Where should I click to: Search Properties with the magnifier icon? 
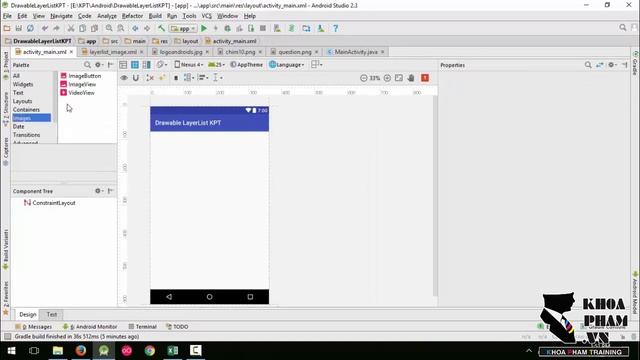pos(588,65)
